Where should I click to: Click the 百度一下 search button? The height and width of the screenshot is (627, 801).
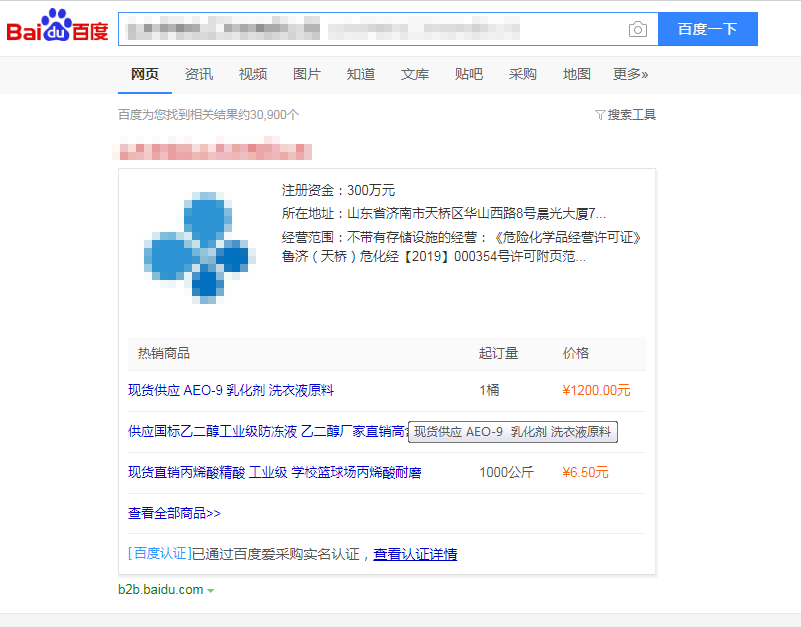(x=707, y=29)
